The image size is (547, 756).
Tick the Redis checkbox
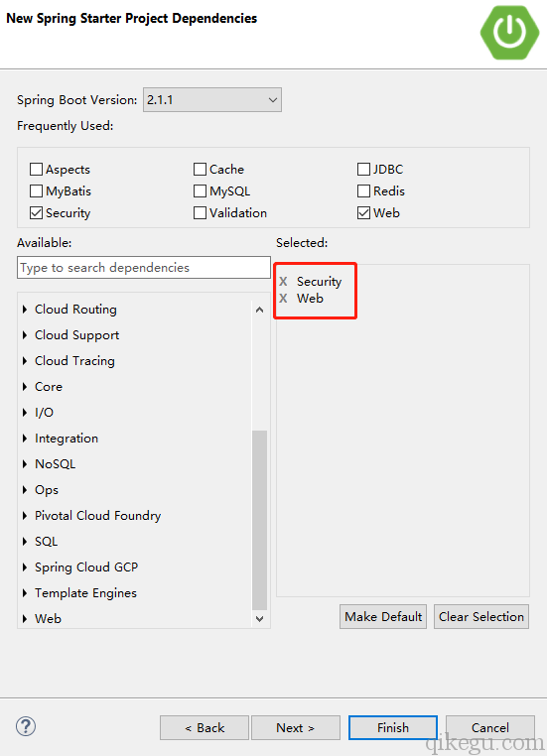[x=363, y=190]
